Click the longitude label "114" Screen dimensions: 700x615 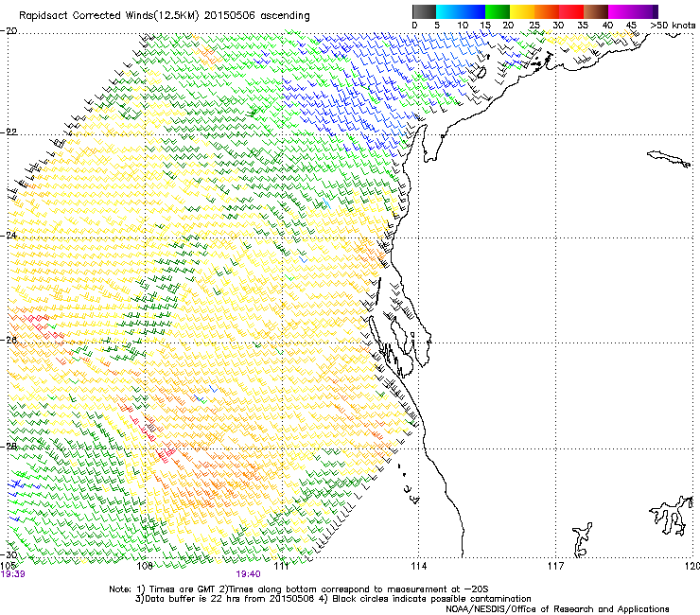418,567
